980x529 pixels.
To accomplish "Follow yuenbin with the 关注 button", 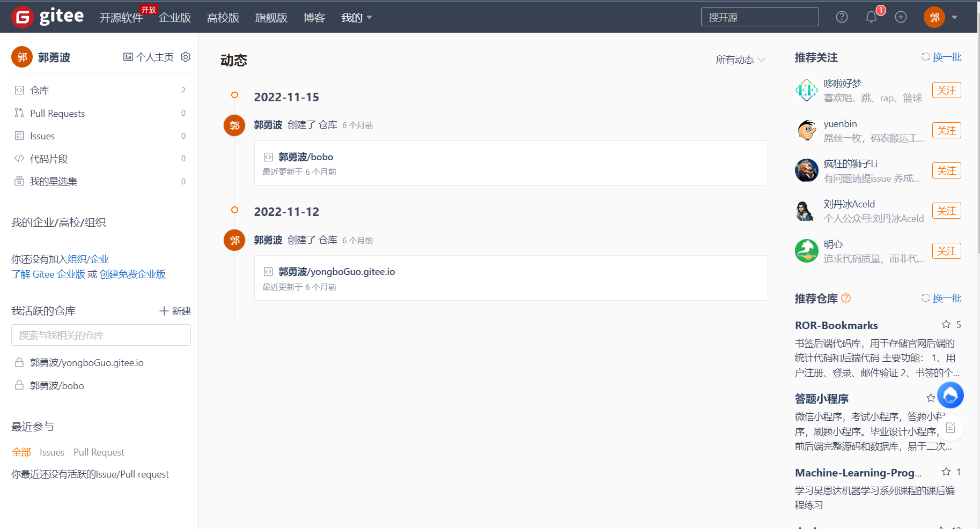I will (946, 130).
